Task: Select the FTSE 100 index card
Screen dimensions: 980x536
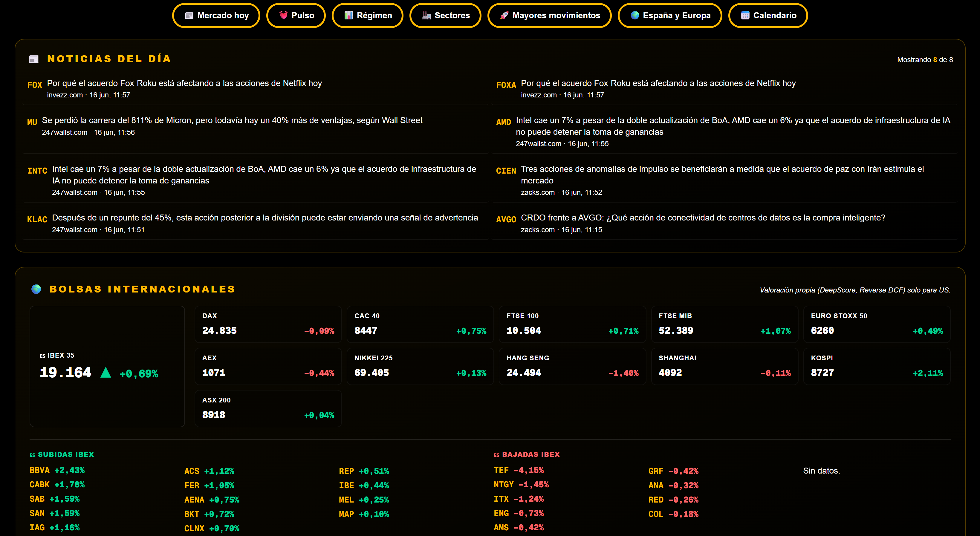Action: [x=573, y=324]
